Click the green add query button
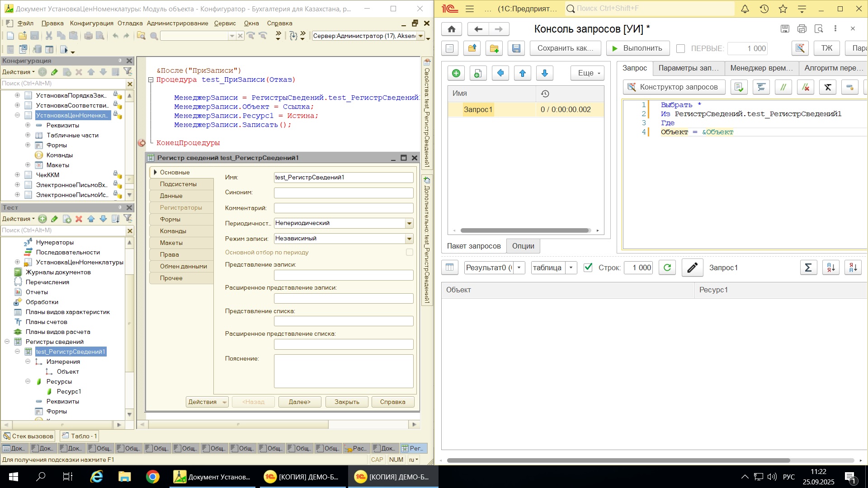Screen dimensions: 868x488 tap(456, 73)
